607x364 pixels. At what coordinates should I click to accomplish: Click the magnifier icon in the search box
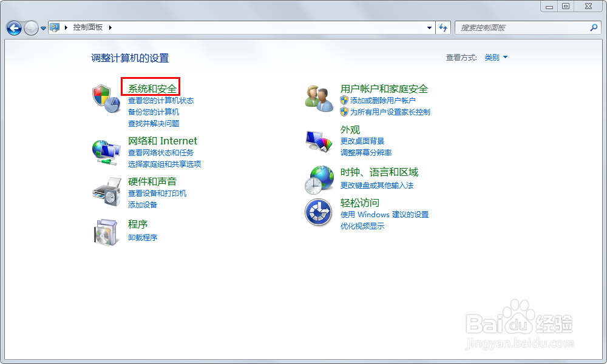tap(593, 27)
